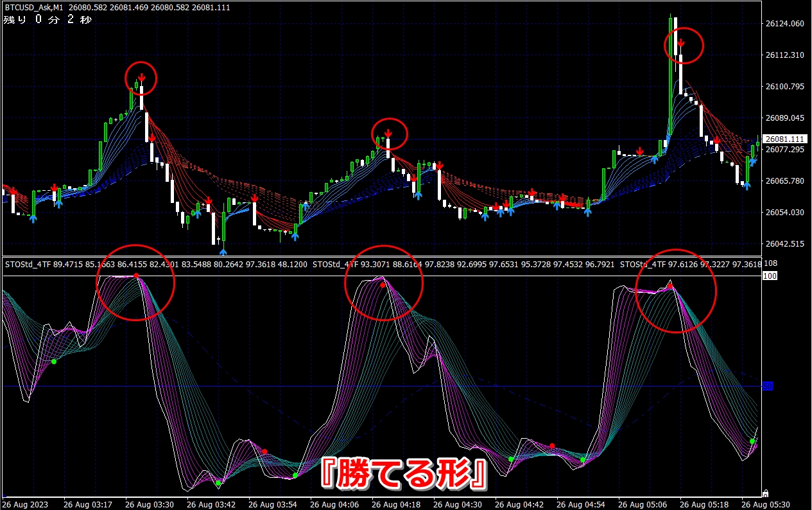Click the red sell arrow in the leftmost price circle
The height and width of the screenshot is (510, 812).
(141, 78)
